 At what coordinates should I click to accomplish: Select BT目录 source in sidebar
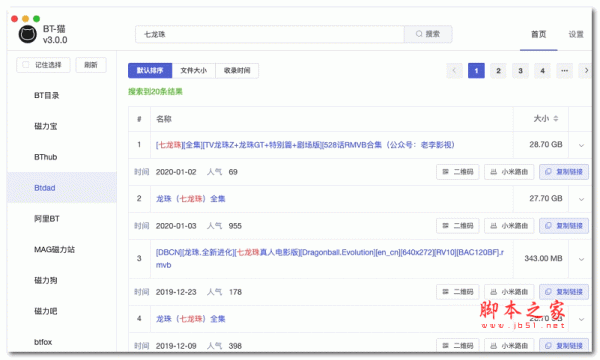pos(62,95)
